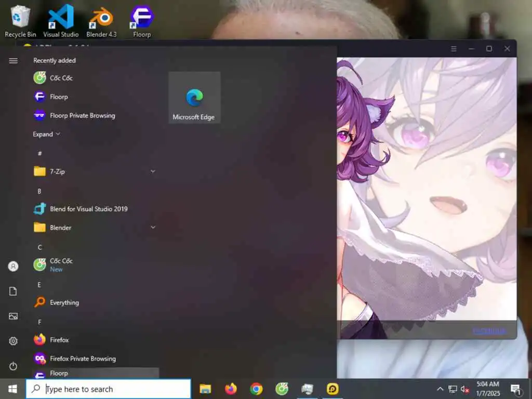Expand the Recently added list
The height and width of the screenshot is (399, 532).
tap(46, 135)
